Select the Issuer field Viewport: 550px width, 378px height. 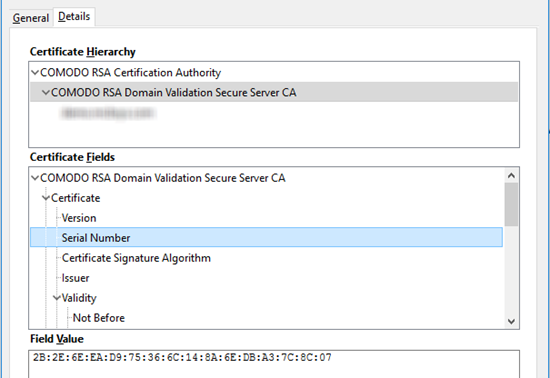click(x=75, y=278)
